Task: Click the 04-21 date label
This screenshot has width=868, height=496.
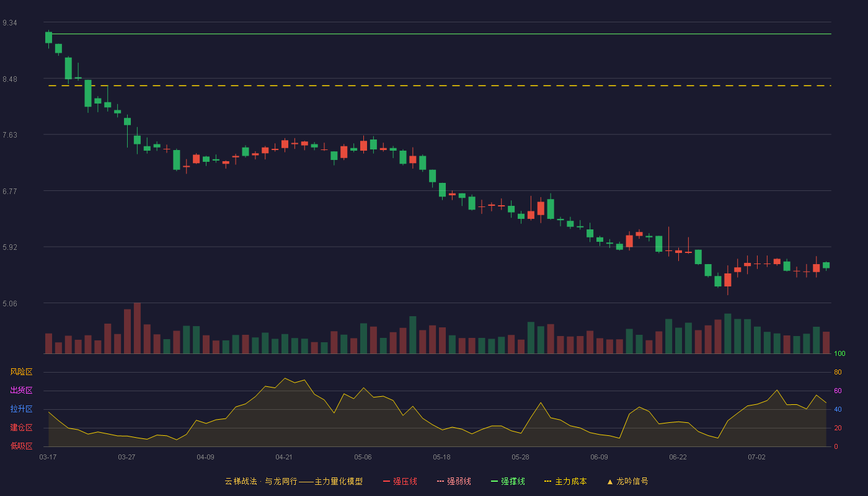Action: point(284,457)
